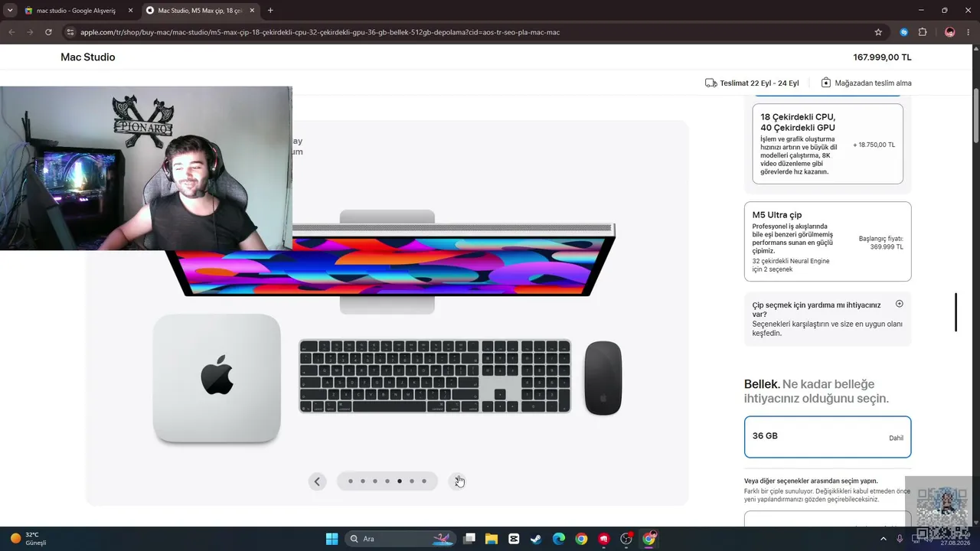
Task: Click the 'Bellek.' section heading
Action: [762, 384]
